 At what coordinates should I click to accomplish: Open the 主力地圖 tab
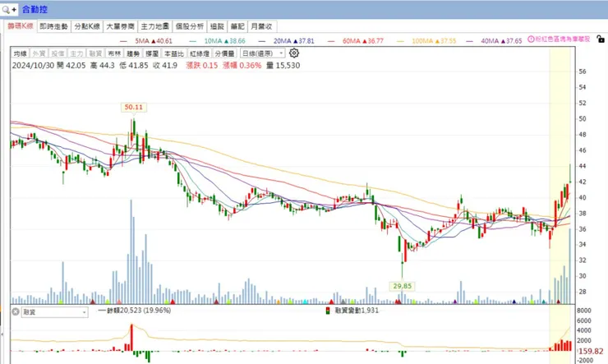[154, 26]
